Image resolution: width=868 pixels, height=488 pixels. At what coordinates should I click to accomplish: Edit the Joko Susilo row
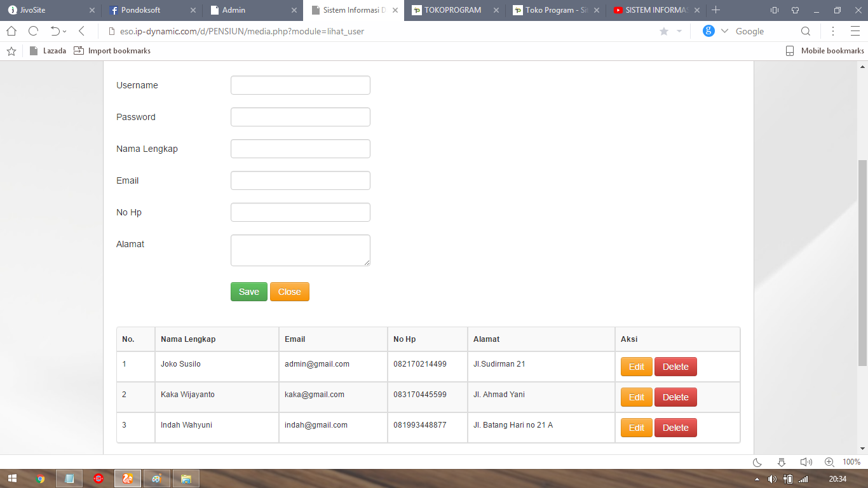click(x=637, y=367)
